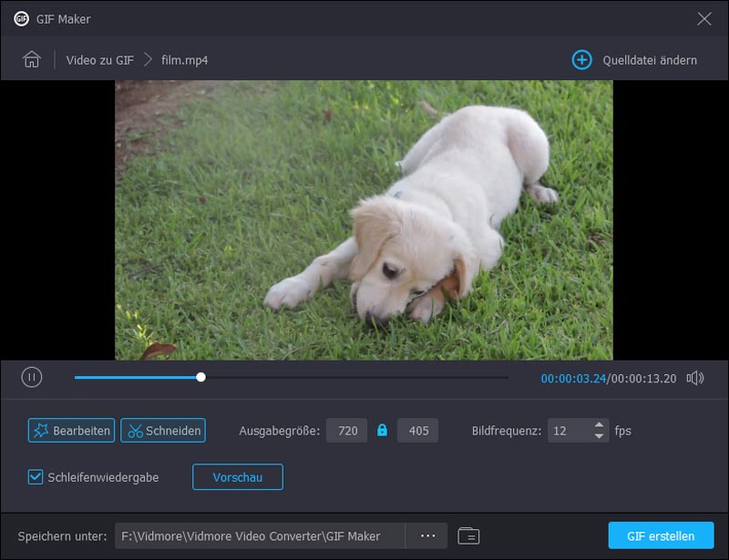Click the GIF erstellen button

[x=661, y=535]
